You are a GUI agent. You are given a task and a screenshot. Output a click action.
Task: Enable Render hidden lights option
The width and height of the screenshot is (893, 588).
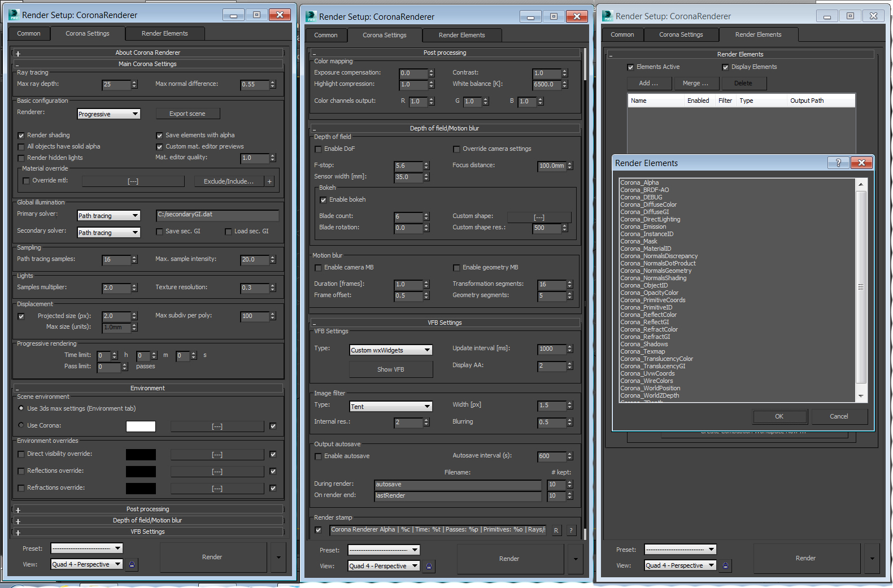[x=21, y=158]
